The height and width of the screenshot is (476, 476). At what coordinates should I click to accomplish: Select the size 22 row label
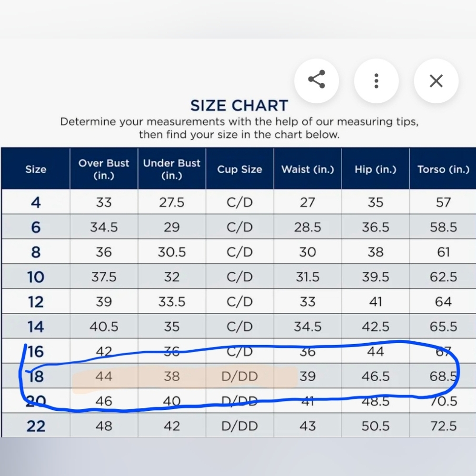[x=36, y=426]
